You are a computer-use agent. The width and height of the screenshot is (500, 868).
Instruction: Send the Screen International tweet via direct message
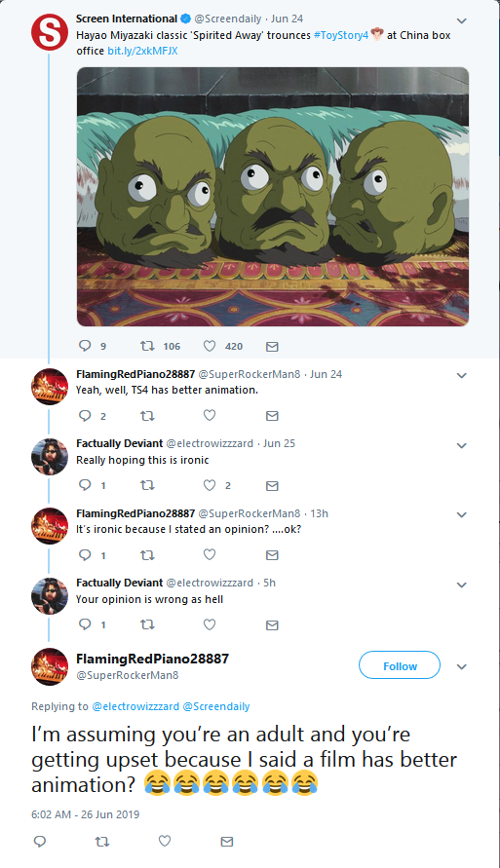pyautogui.click(x=272, y=347)
